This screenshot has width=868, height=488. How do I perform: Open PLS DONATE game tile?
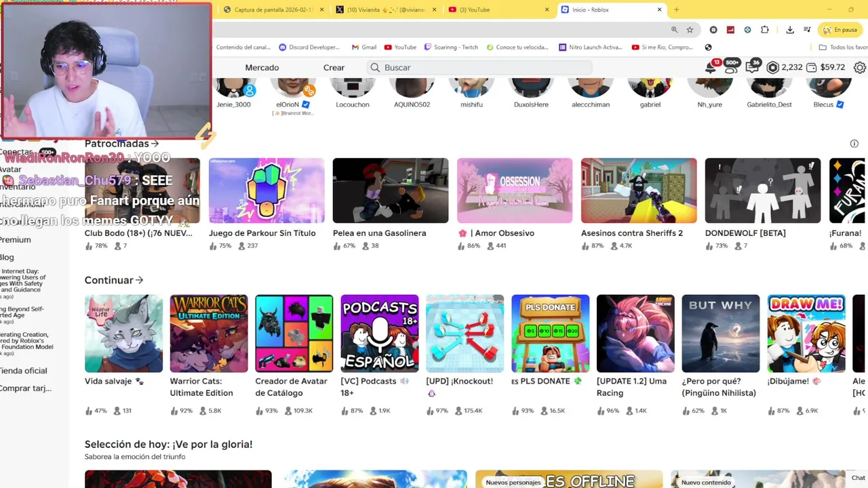(x=551, y=333)
